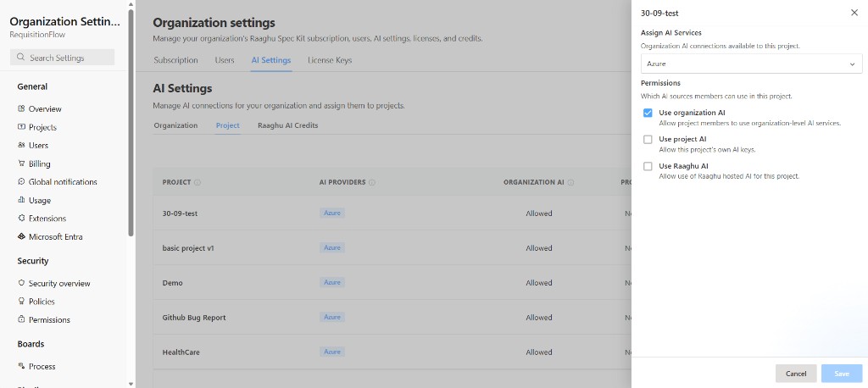Click Azure badge in HealthCare row
868x388 pixels.
coord(332,352)
